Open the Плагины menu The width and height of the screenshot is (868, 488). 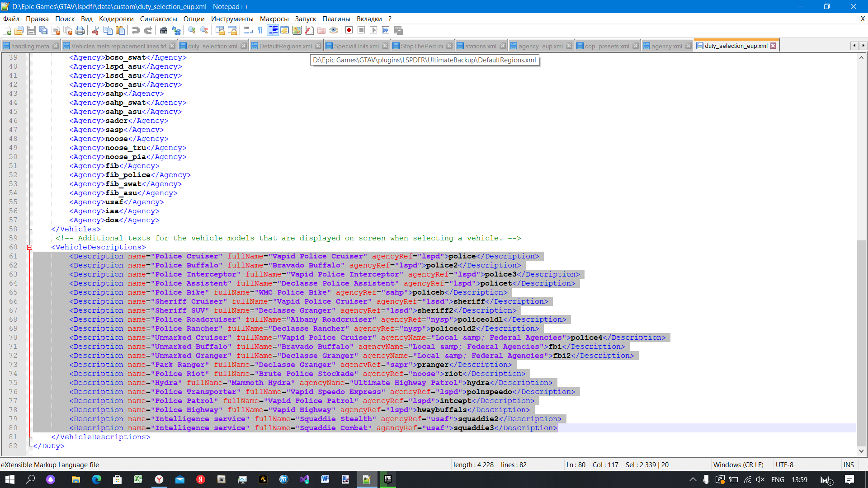pyautogui.click(x=336, y=19)
